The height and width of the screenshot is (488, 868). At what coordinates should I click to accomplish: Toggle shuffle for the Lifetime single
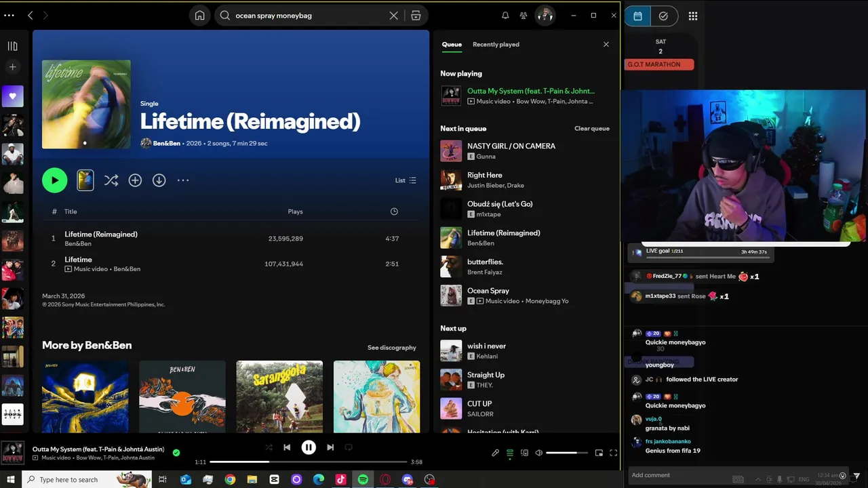(x=111, y=180)
